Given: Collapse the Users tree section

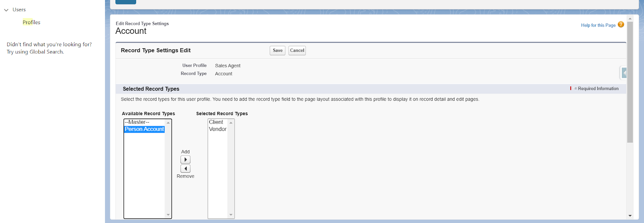Looking at the screenshot, I should pos(6,10).
